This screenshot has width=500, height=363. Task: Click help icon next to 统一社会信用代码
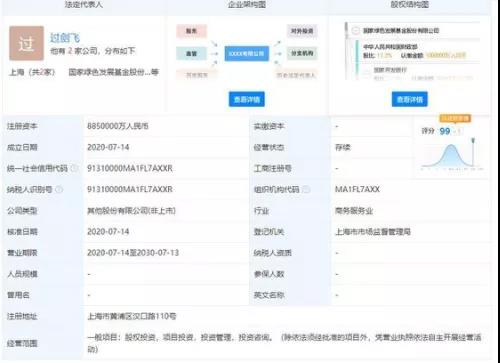75,168
